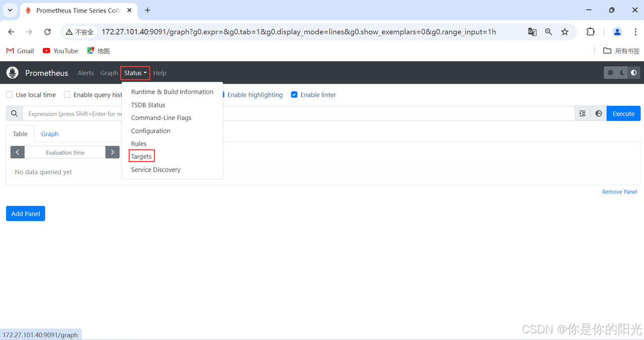The height and width of the screenshot is (340, 644).
Task: Click the not secure 不安全 warning
Action: tap(79, 32)
